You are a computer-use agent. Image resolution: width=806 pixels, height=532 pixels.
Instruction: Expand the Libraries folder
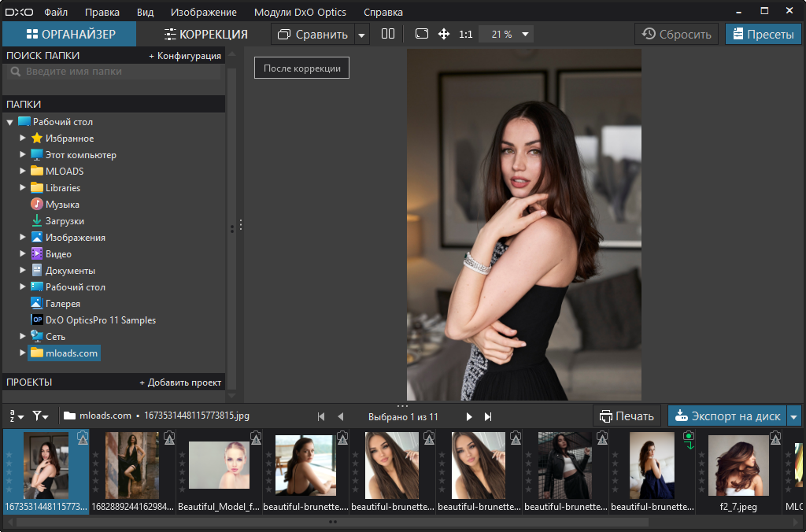click(23, 187)
